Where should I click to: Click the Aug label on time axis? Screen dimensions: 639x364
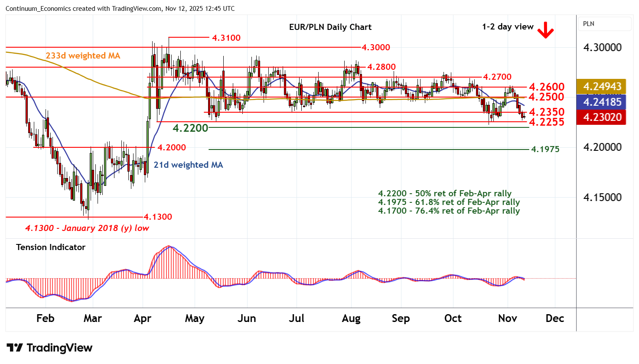pyautogui.click(x=351, y=318)
